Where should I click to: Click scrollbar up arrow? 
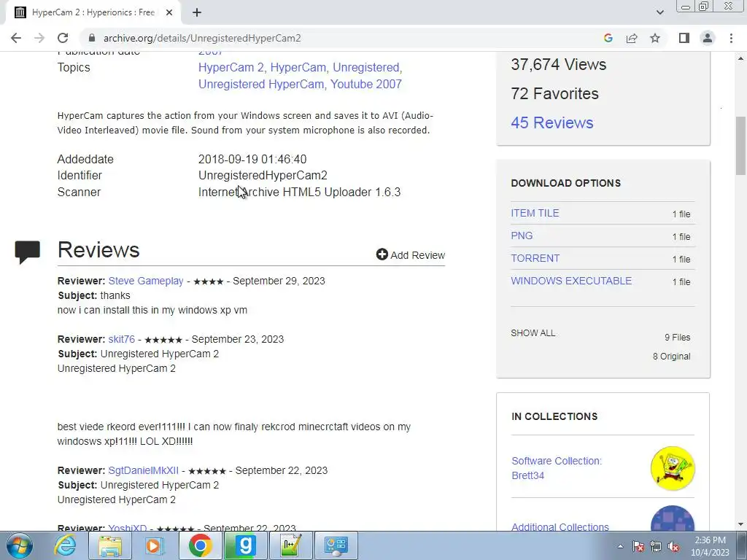[740, 58]
